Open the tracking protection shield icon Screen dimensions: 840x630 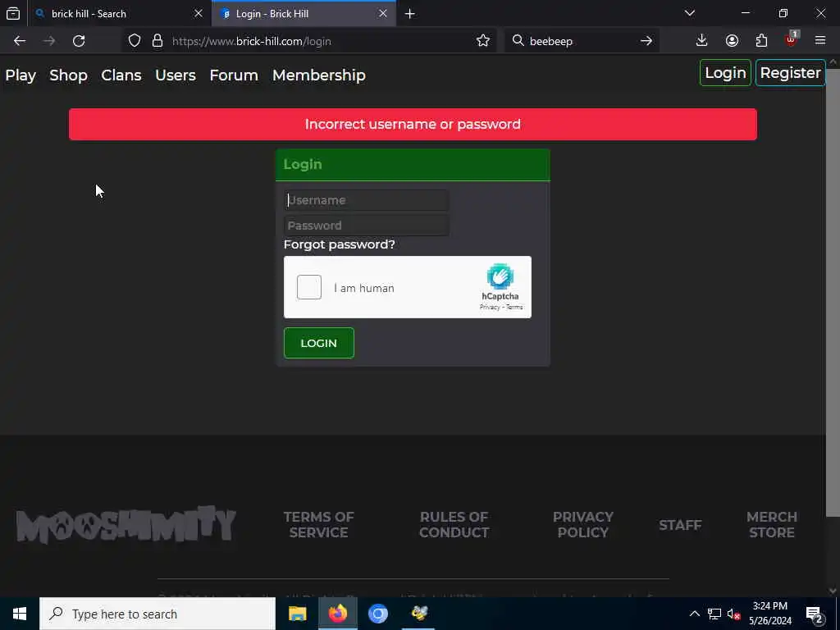point(135,41)
